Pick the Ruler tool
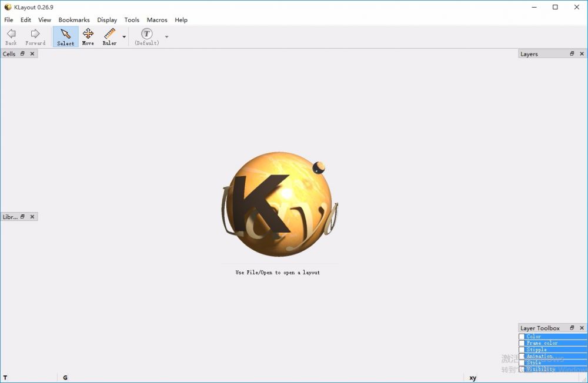This screenshot has height=383, width=588. [x=109, y=37]
